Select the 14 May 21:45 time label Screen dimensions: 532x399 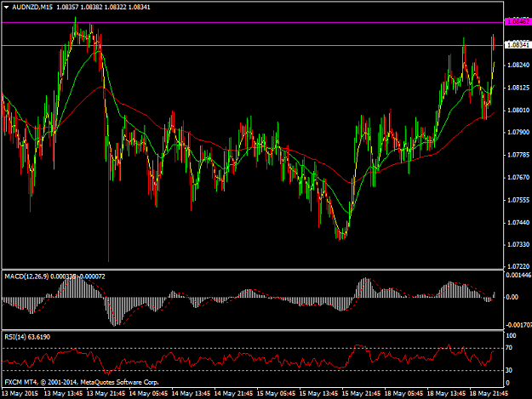point(233,394)
